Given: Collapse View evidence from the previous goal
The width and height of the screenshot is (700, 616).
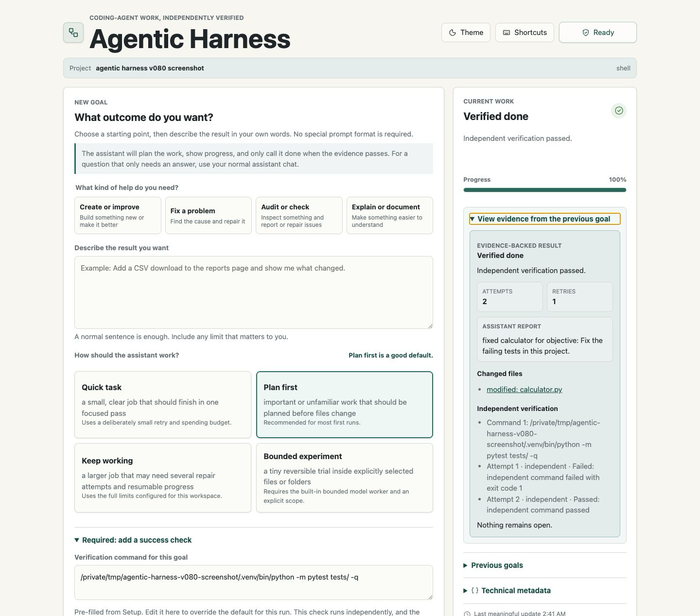Looking at the screenshot, I should point(544,219).
